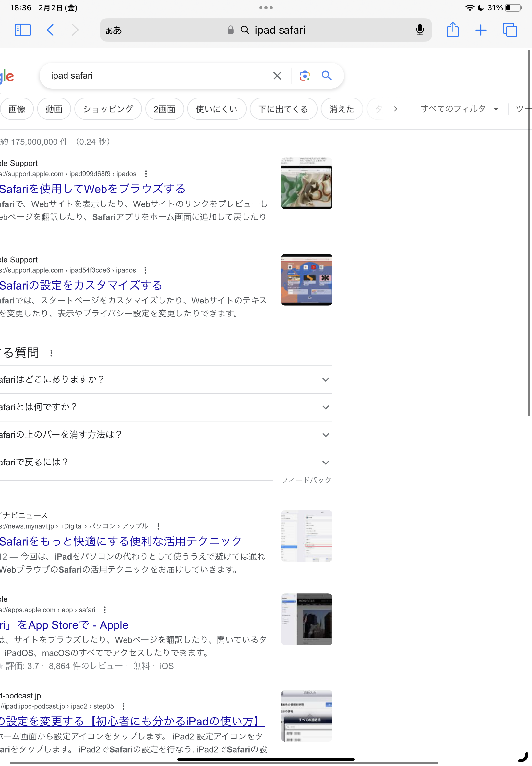The width and height of the screenshot is (532, 766).
Task: Tap the three-dot multitasking menu at top
Action: click(266, 8)
